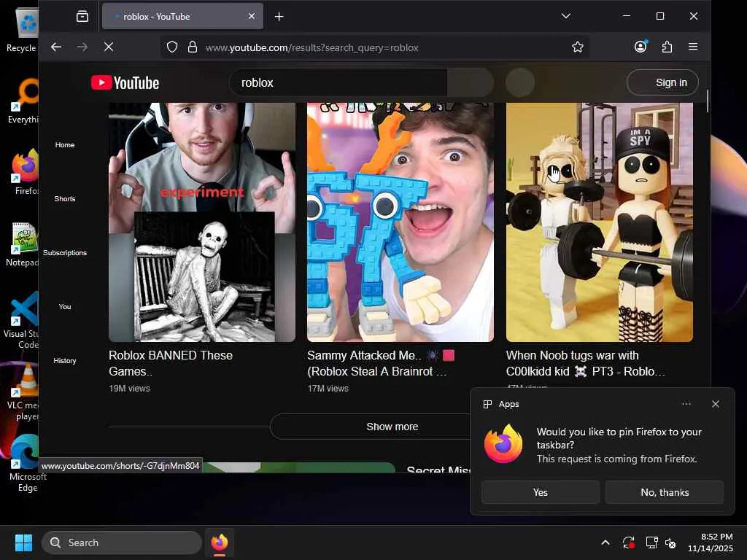Play When Noob tugs war thumbnail
The image size is (747, 560).
click(x=600, y=222)
